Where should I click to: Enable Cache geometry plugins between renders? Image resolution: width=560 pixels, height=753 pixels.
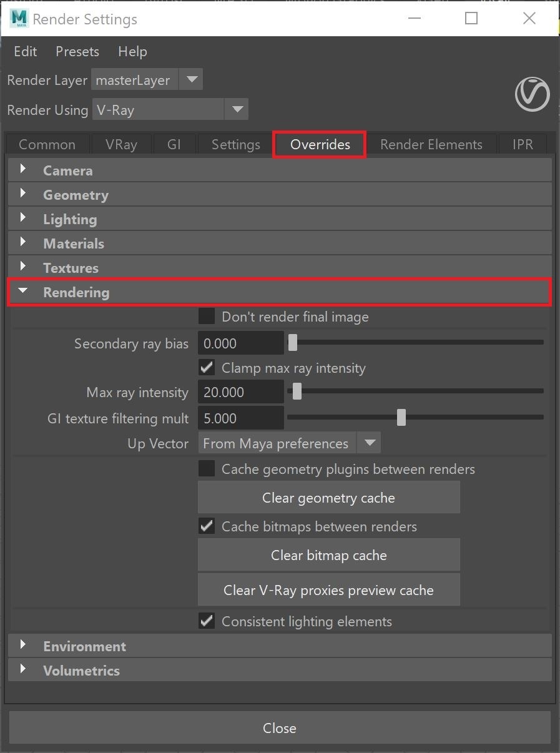pos(207,468)
